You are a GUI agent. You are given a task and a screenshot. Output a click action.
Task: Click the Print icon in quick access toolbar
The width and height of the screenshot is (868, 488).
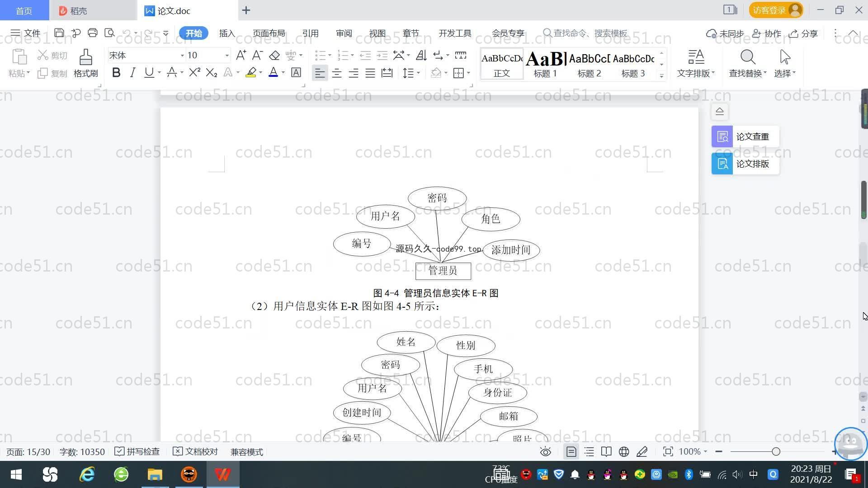point(93,33)
